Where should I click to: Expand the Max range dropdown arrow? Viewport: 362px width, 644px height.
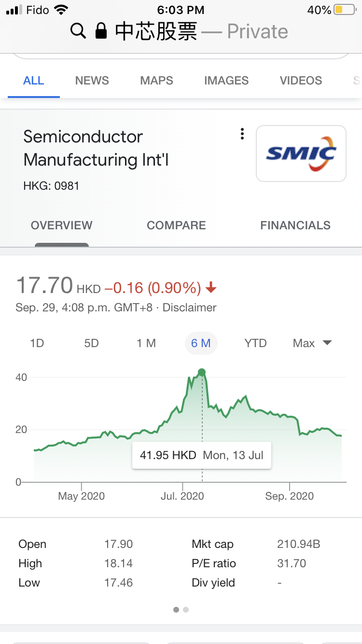pos(327,343)
